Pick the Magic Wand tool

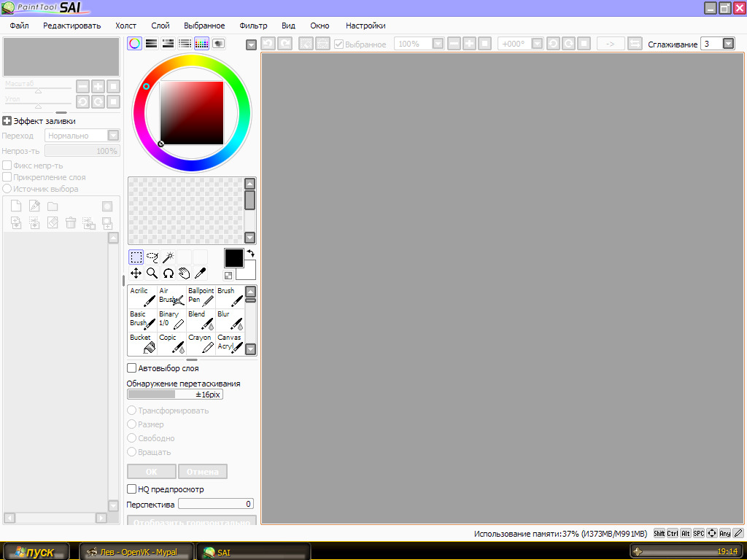[x=169, y=257]
